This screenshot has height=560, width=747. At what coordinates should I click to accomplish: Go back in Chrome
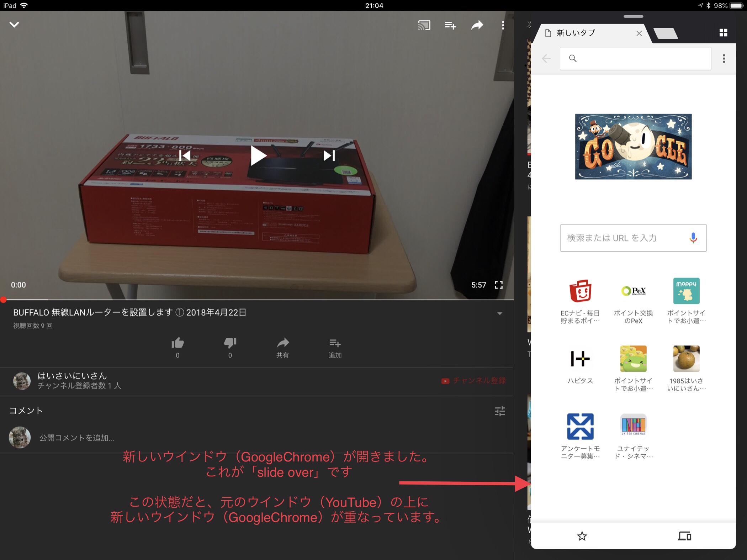(x=546, y=58)
